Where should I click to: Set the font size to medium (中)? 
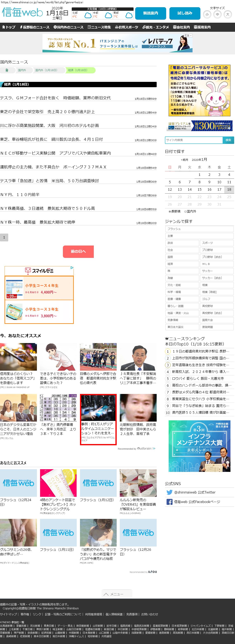click(x=217, y=14)
